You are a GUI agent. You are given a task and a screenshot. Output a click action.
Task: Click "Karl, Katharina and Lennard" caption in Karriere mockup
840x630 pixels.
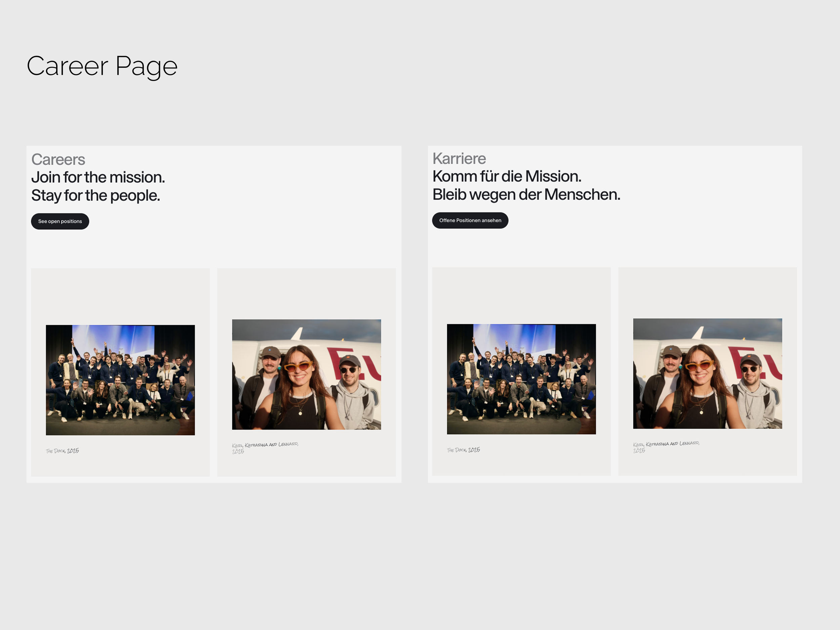666,444
